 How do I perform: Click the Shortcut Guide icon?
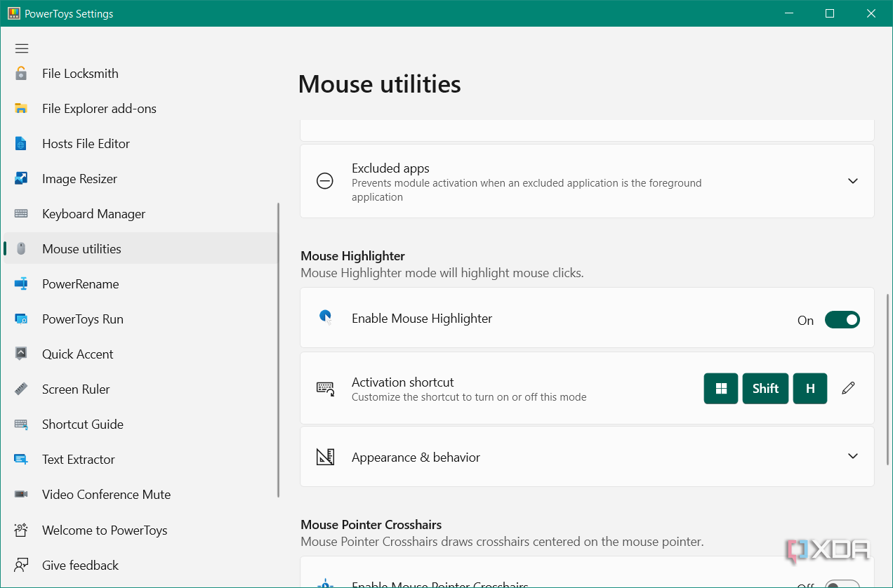21,425
